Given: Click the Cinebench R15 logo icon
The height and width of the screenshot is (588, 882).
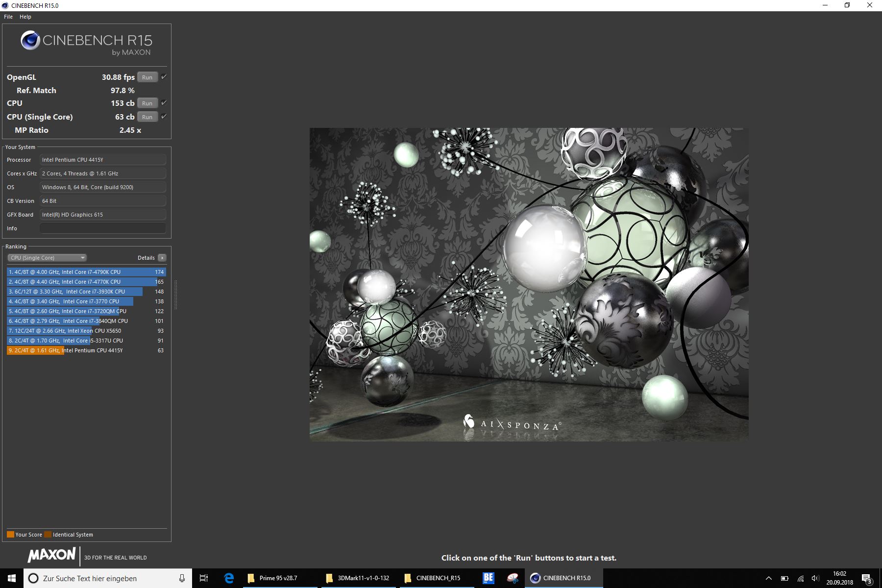Looking at the screenshot, I should coord(30,40).
